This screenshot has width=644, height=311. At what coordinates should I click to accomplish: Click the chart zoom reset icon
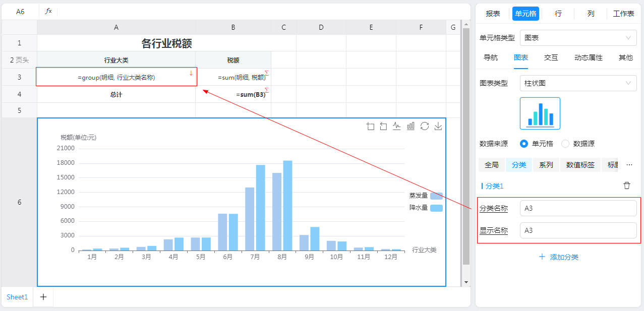tap(384, 127)
